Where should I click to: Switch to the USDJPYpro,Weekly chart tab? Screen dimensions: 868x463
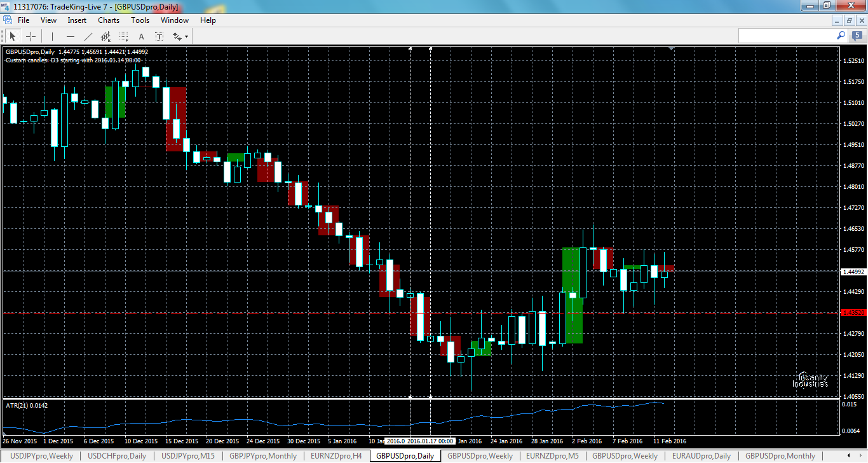[42, 456]
